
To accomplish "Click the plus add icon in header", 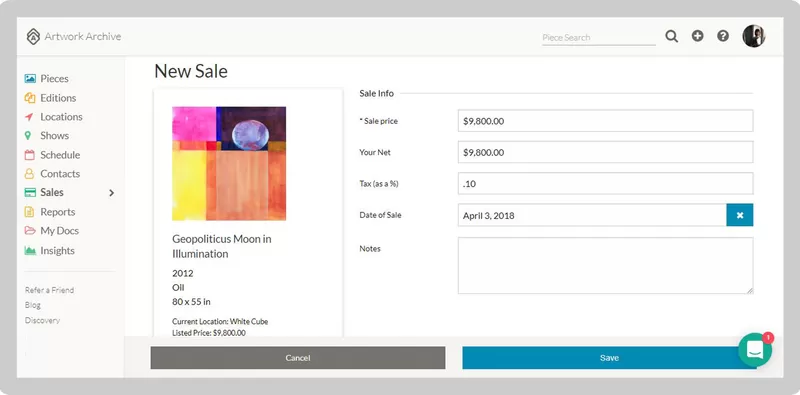I will tap(697, 36).
